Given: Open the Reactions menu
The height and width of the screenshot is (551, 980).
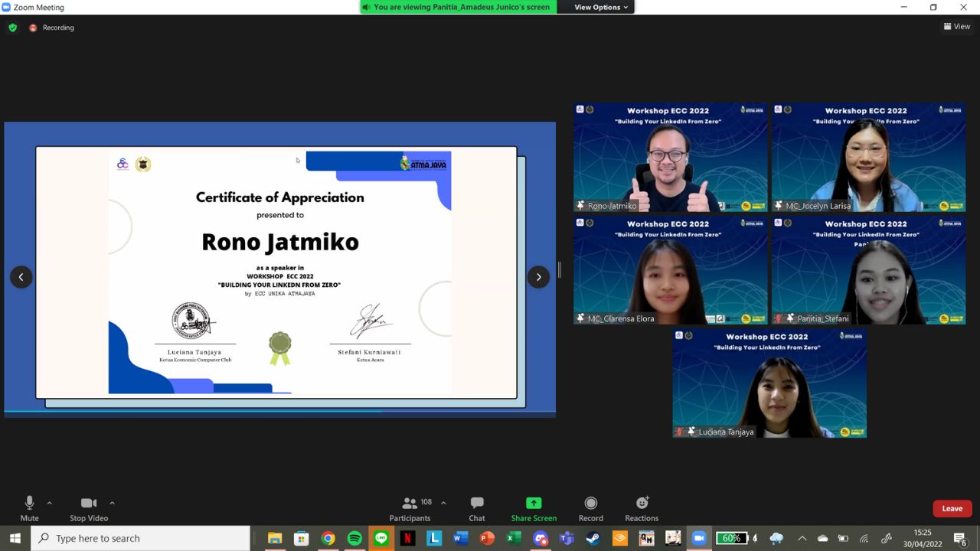Looking at the screenshot, I should pyautogui.click(x=642, y=509).
